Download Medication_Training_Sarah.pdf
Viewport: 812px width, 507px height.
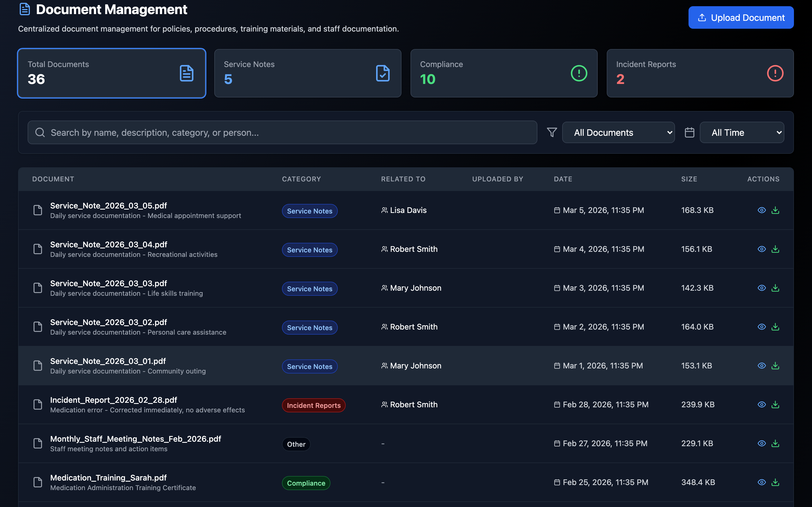(775, 482)
